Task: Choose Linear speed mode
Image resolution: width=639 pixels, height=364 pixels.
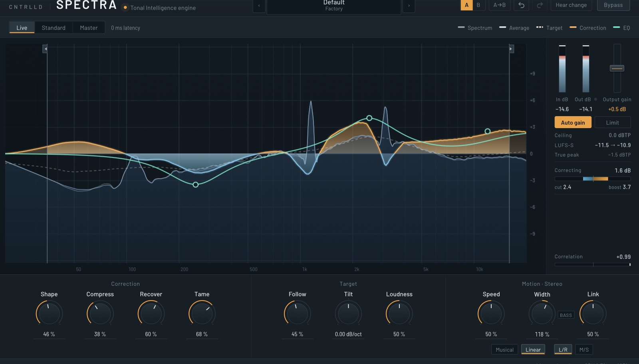Action: pos(533,350)
